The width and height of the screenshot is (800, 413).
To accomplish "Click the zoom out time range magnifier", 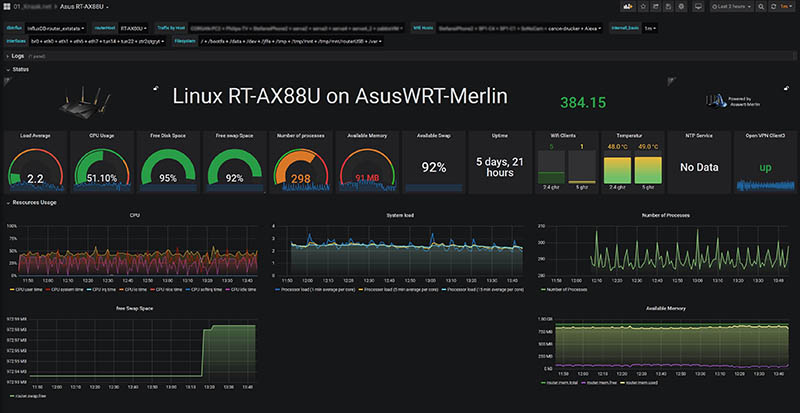I will pos(761,7).
